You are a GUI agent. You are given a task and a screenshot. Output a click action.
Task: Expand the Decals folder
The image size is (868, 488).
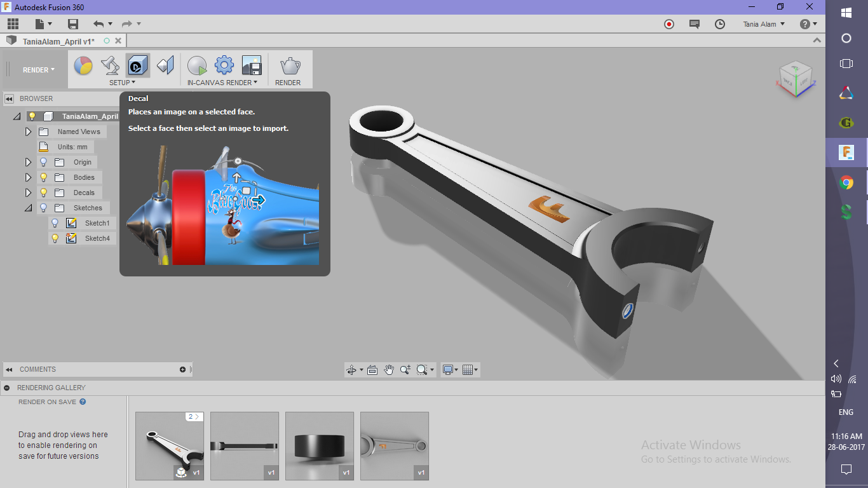click(x=28, y=193)
